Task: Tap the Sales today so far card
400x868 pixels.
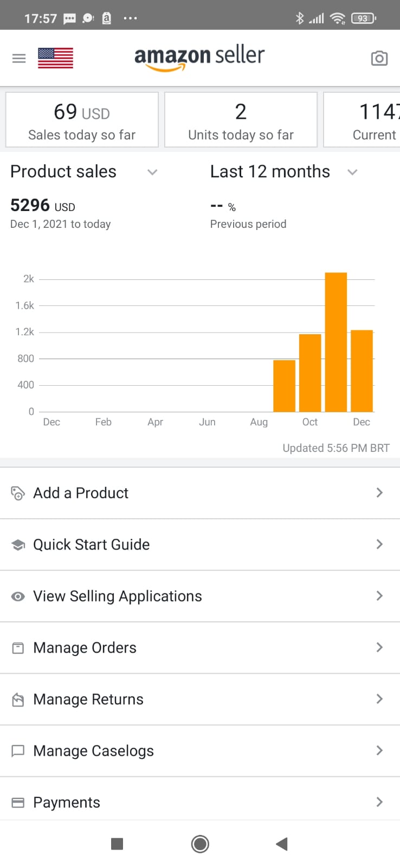Action: pyautogui.click(x=82, y=120)
